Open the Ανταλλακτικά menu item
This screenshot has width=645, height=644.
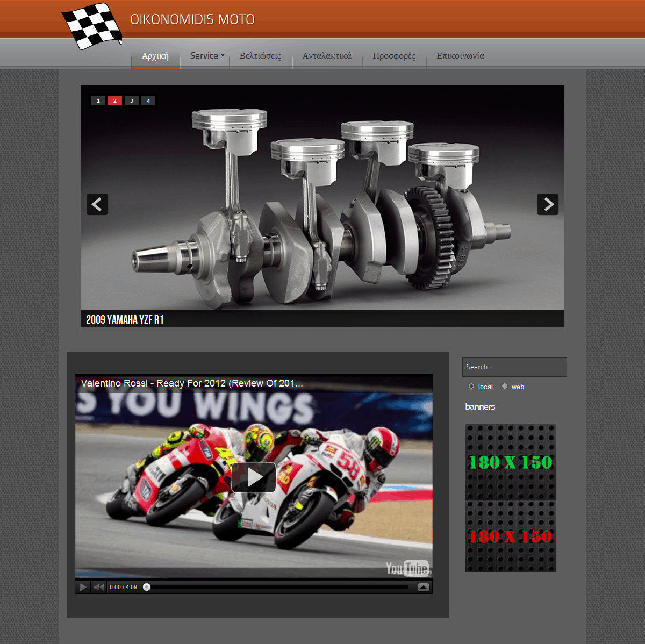tap(327, 56)
